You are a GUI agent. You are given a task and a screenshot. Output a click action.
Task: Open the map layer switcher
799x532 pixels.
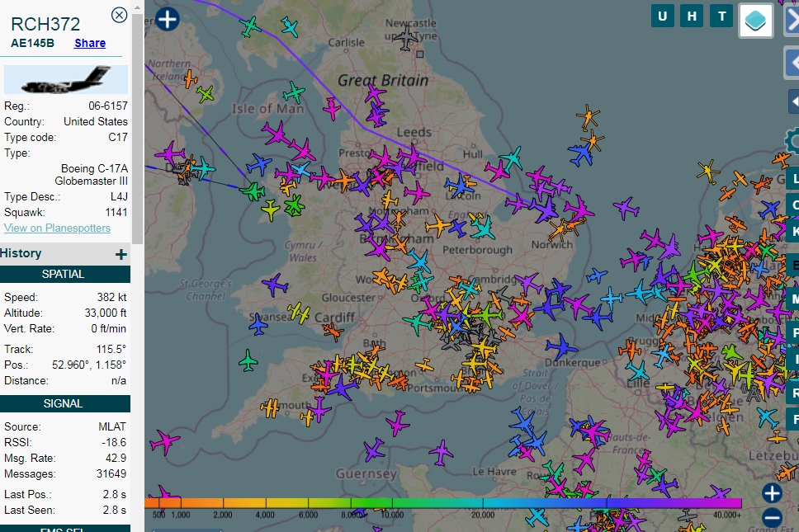[756, 21]
